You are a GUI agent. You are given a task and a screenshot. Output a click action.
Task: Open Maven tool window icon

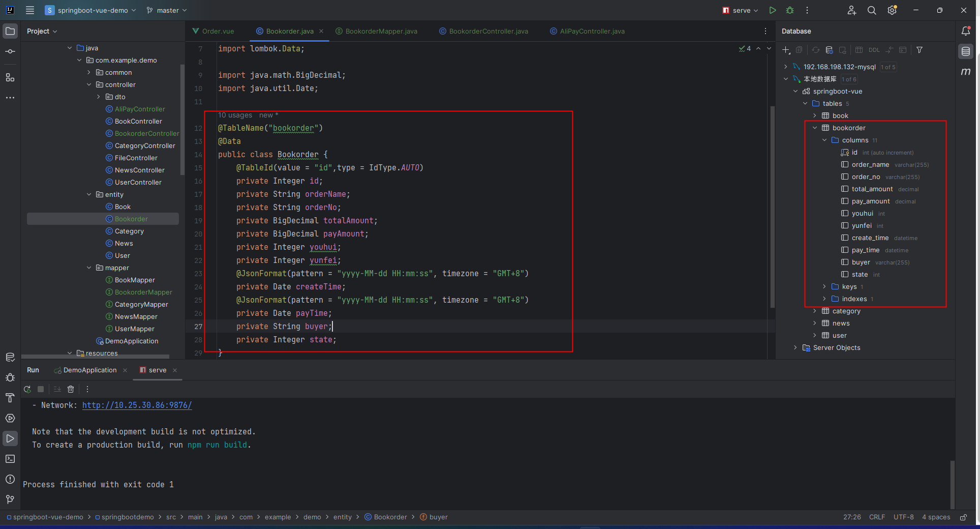pos(966,72)
